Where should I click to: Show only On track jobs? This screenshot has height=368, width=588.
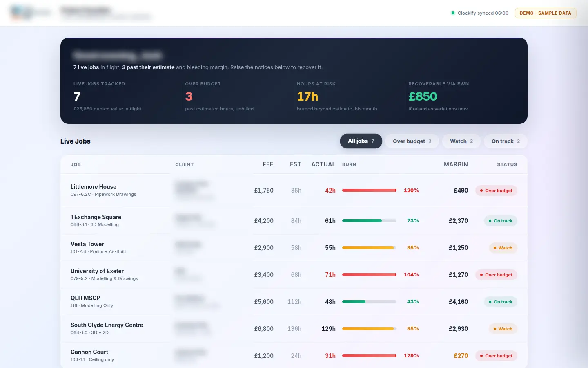tap(506, 141)
